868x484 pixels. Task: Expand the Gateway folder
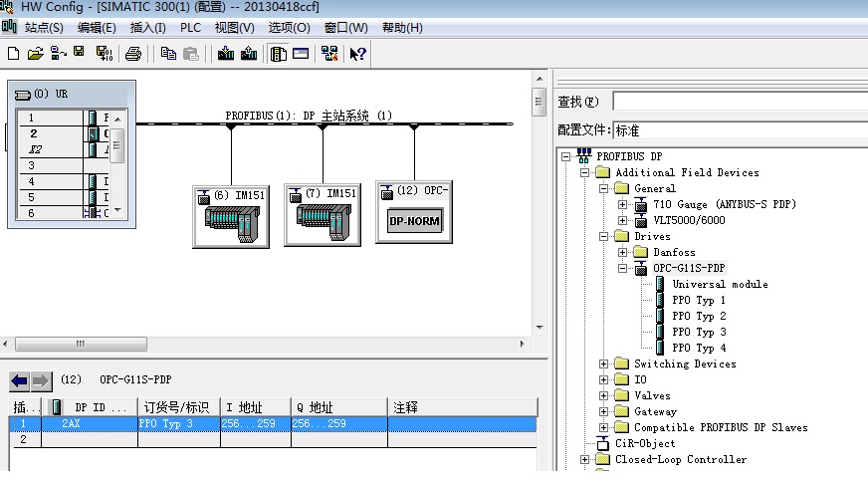pos(604,412)
